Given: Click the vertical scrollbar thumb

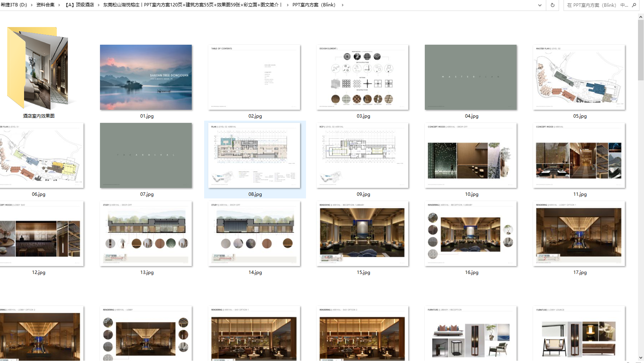Looking at the screenshot, I should point(641,50).
